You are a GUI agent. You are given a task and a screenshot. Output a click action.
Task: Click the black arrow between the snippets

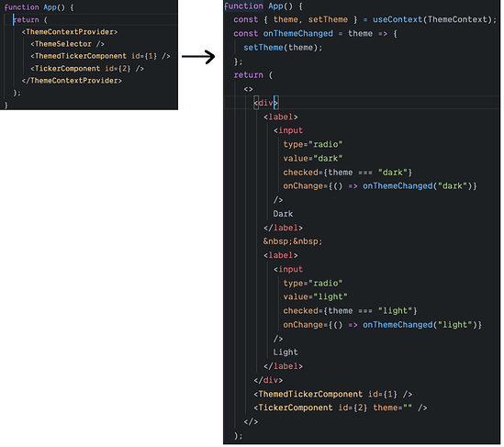pos(198,57)
